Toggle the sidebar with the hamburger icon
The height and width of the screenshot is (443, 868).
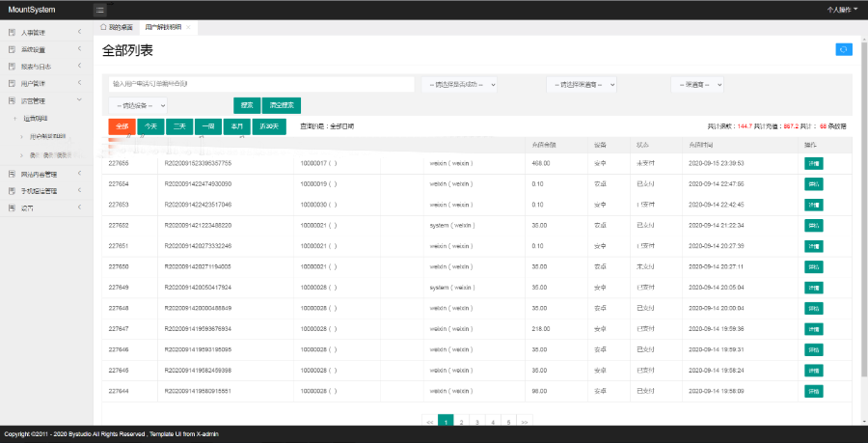100,10
